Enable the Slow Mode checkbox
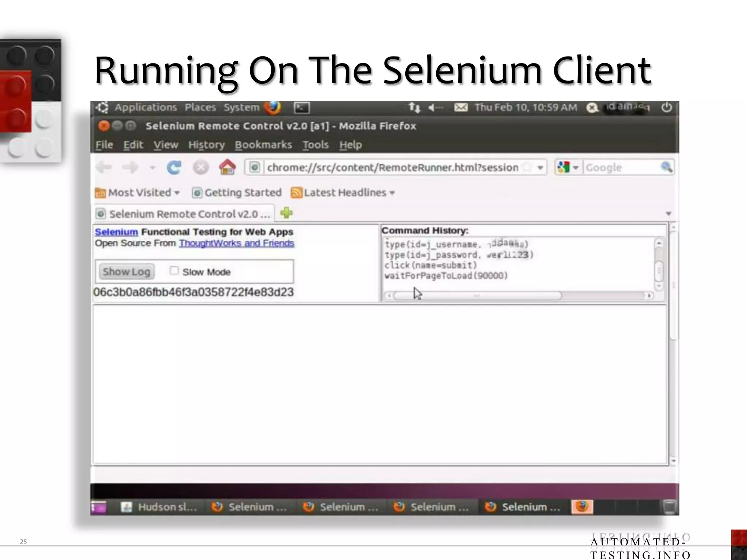 point(174,271)
